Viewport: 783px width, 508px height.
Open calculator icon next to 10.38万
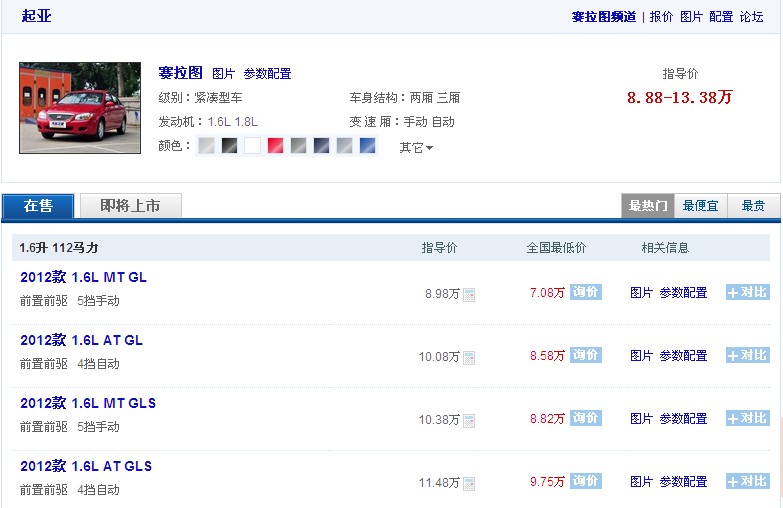click(x=469, y=421)
